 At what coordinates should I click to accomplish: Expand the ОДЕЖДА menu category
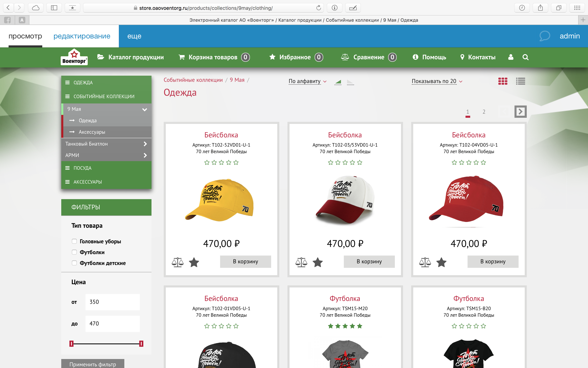coord(106,83)
